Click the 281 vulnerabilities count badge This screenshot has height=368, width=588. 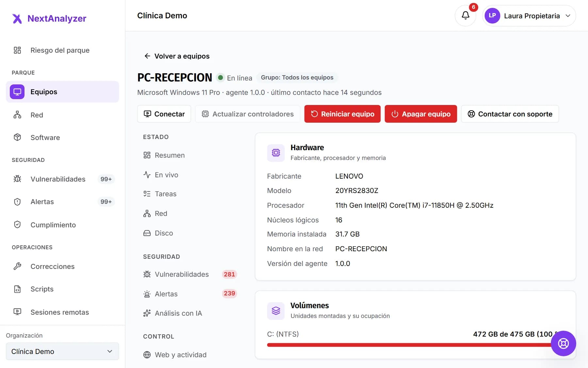[229, 274]
